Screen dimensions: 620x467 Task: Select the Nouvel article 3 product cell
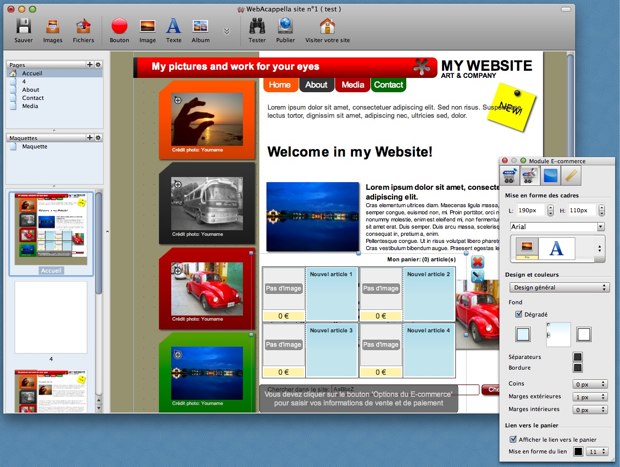[x=331, y=350]
